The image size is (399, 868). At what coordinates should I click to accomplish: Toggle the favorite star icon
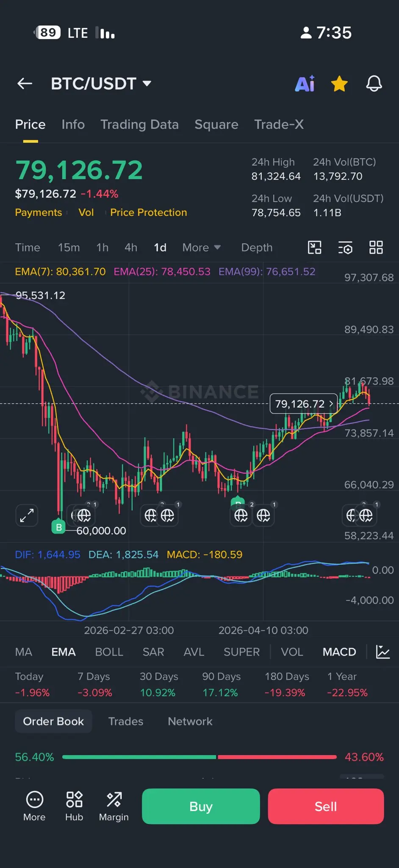[339, 83]
